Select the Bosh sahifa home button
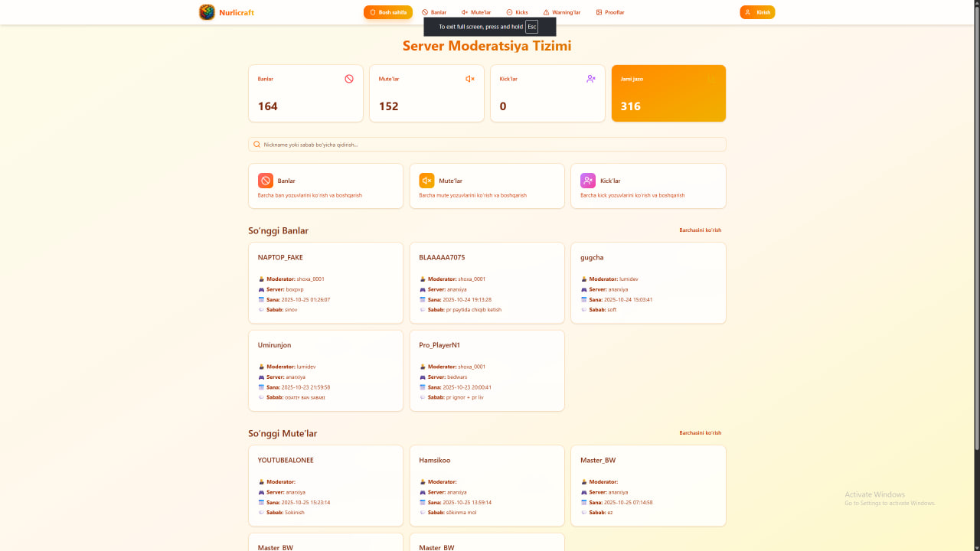 tap(388, 12)
